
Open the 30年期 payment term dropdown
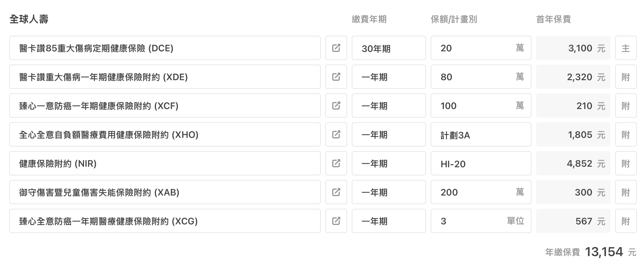click(389, 48)
